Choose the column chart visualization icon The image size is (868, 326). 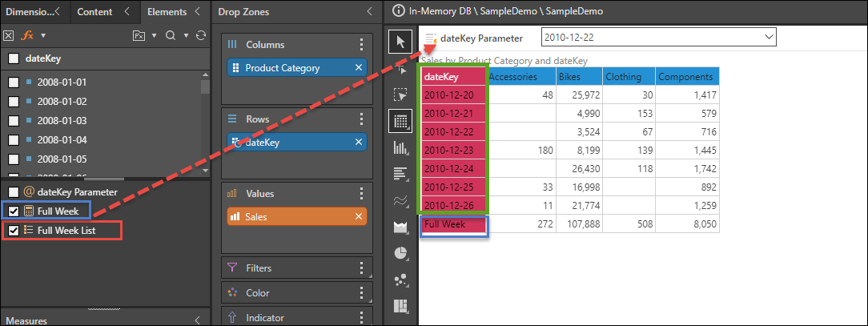click(x=401, y=147)
